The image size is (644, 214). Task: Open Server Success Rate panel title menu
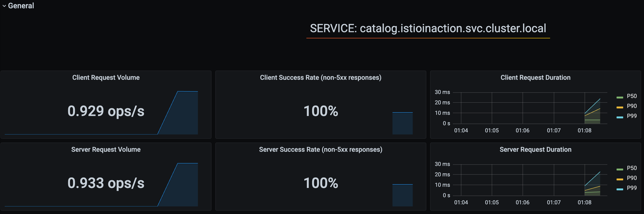coord(321,150)
